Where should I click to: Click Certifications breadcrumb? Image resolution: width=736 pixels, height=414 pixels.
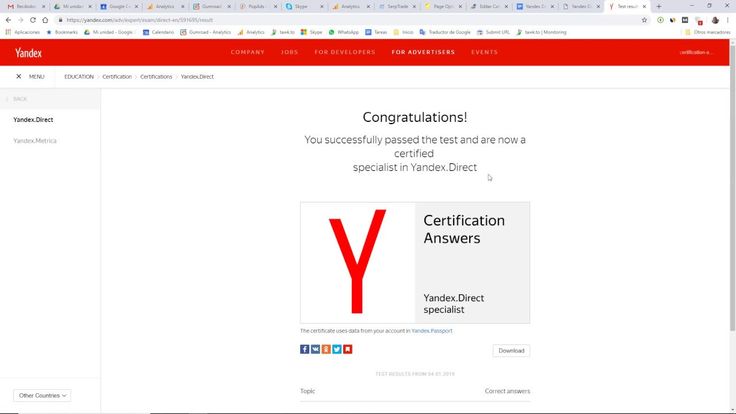point(156,77)
